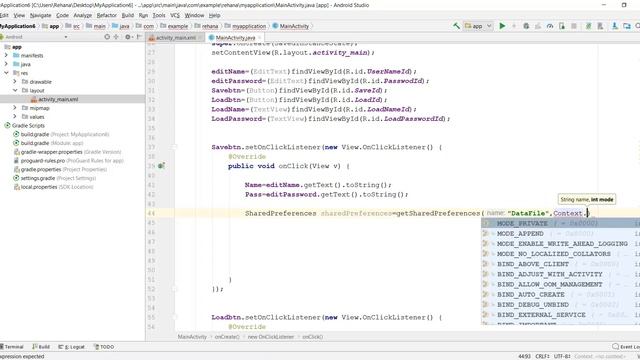The image size is (640, 360).
Task: Click the Collapse All icon in Project panel
Action: 116,37
